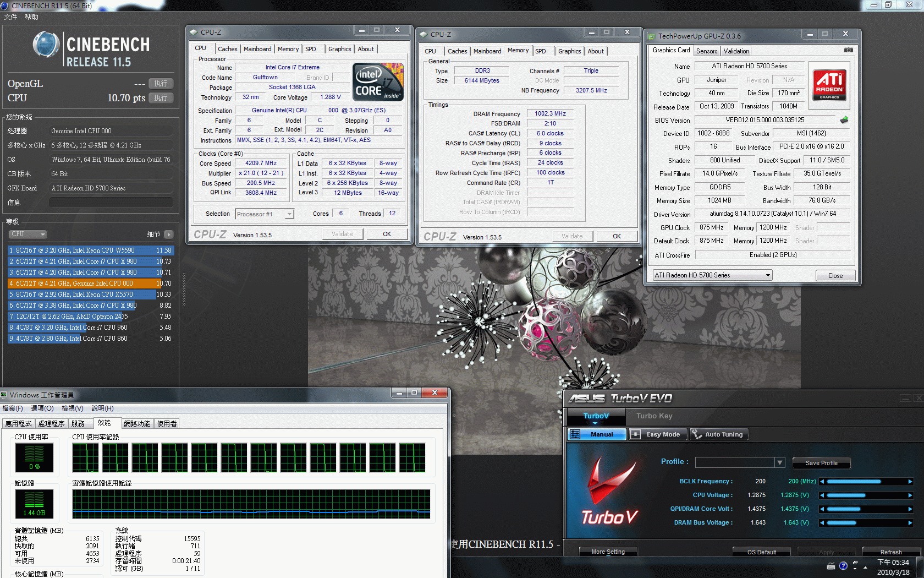Click the keyboard icon in the system tray

(x=831, y=566)
